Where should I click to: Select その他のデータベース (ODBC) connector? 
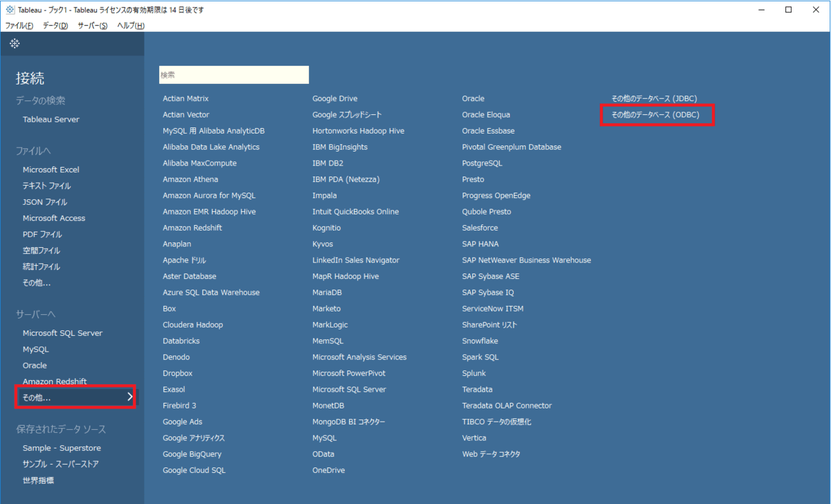coord(656,115)
